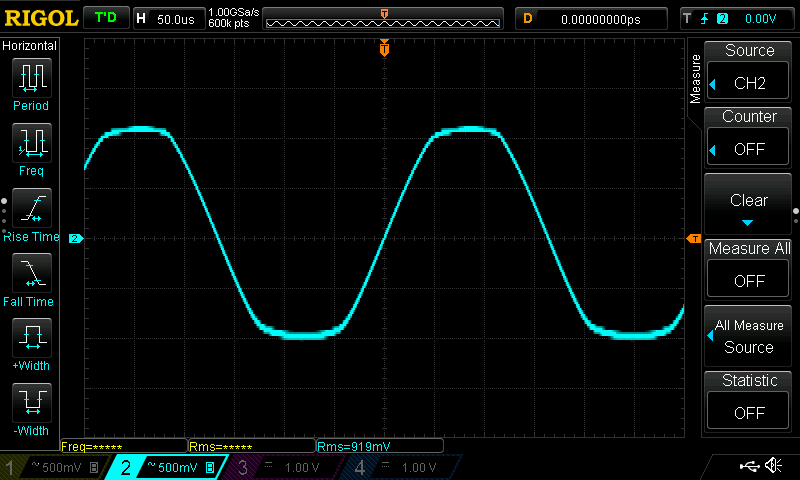Select the Period measurement icon

(x=31, y=80)
